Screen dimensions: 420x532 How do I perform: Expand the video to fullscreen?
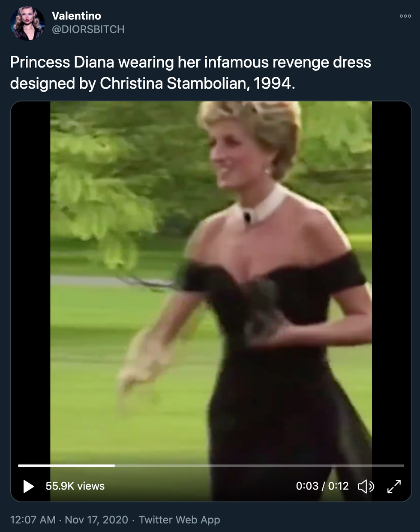tap(394, 486)
